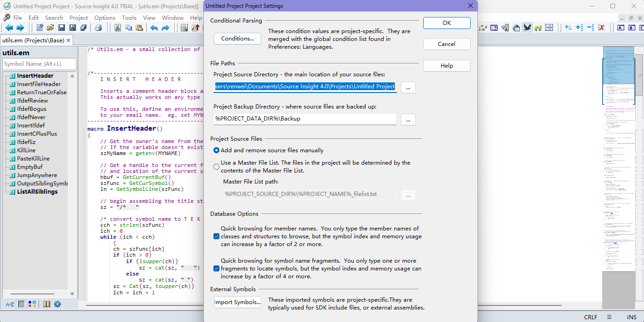This screenshot has width=644, height=322.
Task: Switch to the utils.em file tab
Action: tap(33, 40)
